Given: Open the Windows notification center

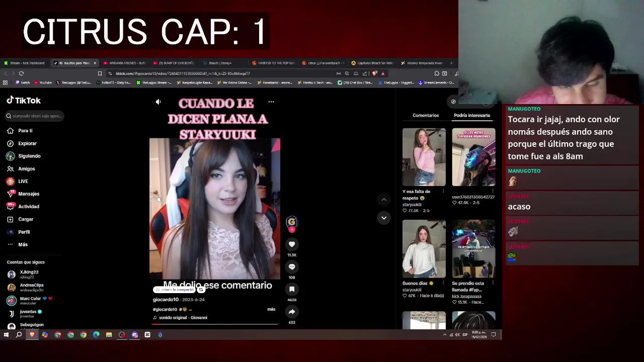Looking at the screenshot, I should (494, 335).
